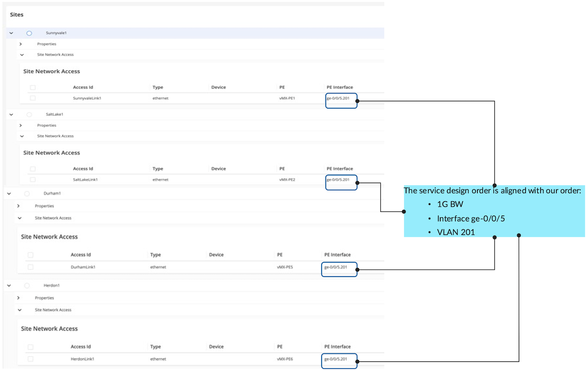Click the vMX-PE2 PE cell
This screenshot has width=588, height=370.
tap(287, 179)
